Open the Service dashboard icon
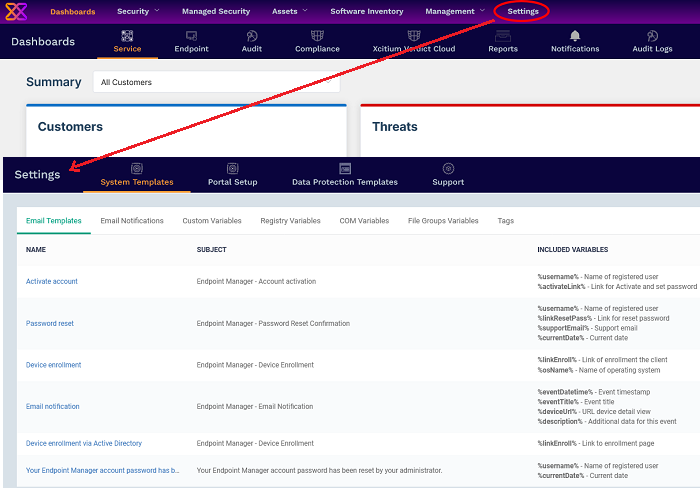 [127, 36]
